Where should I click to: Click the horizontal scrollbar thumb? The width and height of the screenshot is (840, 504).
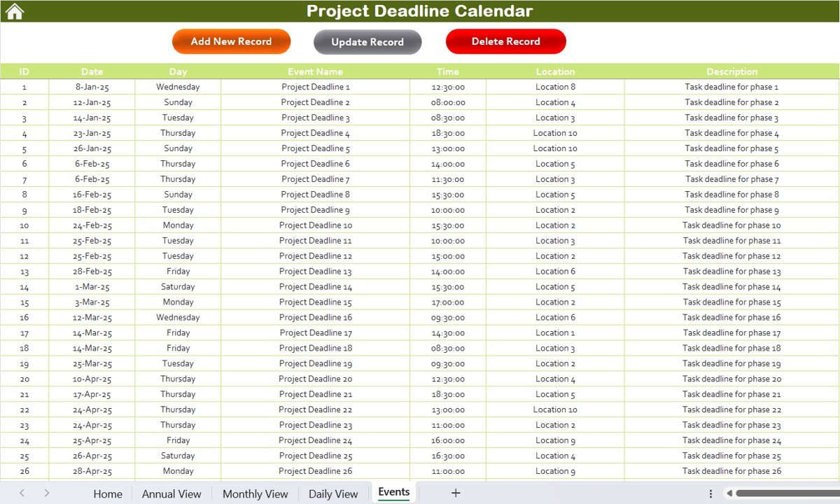point(787,493)
